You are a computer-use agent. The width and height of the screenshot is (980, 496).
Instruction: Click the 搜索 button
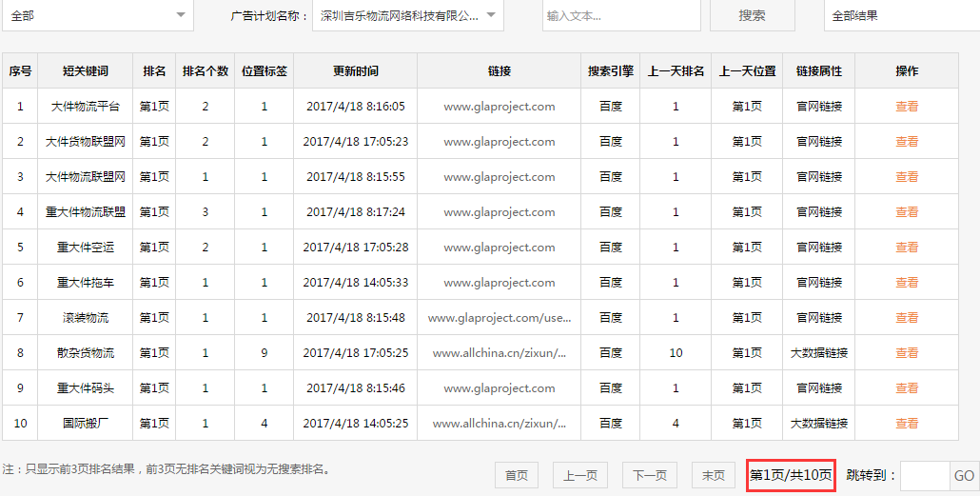point(753,15)
